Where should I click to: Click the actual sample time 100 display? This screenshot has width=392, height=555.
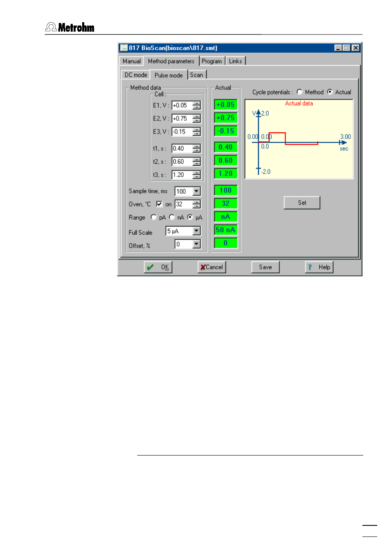[x=226, y=190]
